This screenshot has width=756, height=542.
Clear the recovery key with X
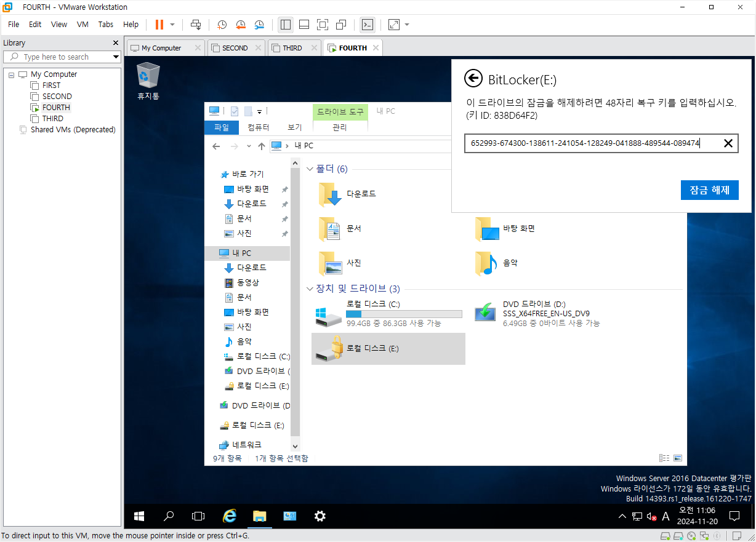pos(728,143)
